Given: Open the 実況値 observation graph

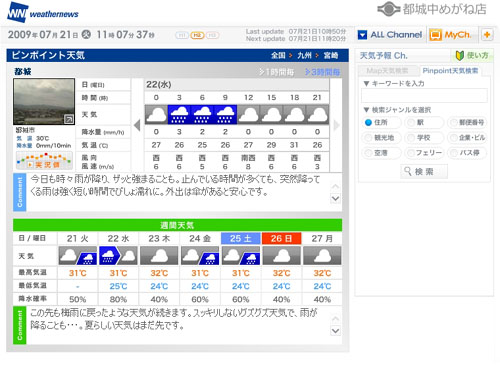Looking at the screenshot, I should [x=44, y=160].
